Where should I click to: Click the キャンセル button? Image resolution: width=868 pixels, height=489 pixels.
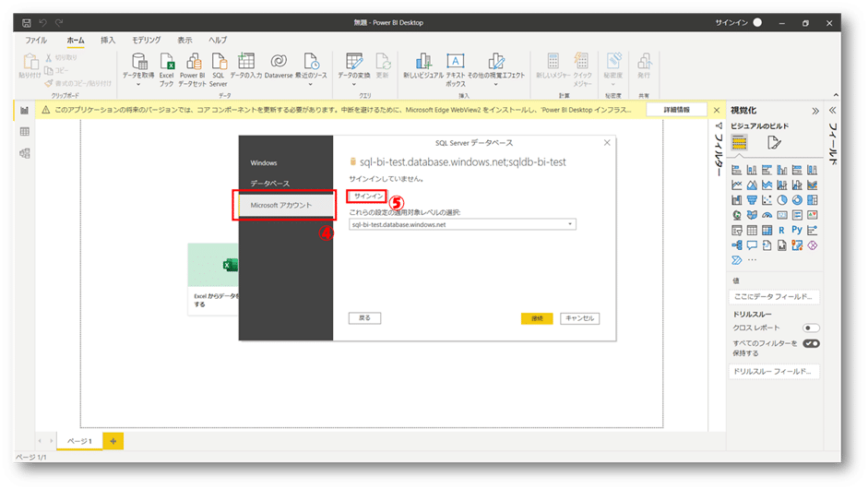click(579, 318)
